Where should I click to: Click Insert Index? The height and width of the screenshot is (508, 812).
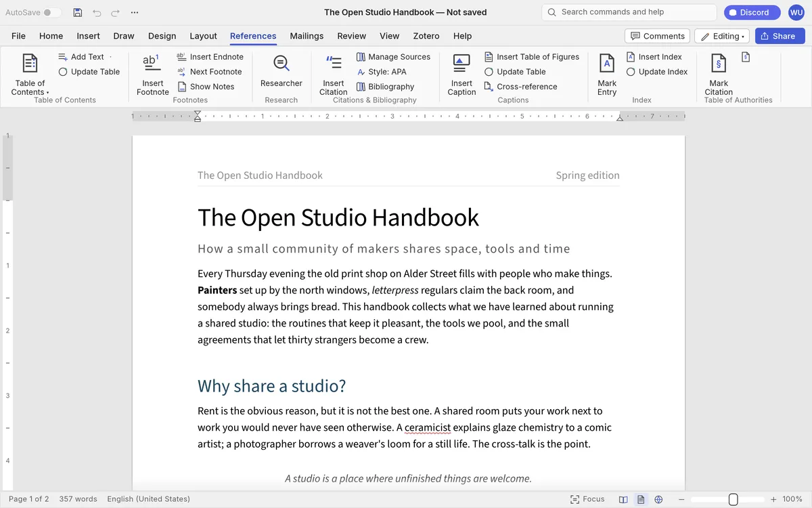(654, 57)
